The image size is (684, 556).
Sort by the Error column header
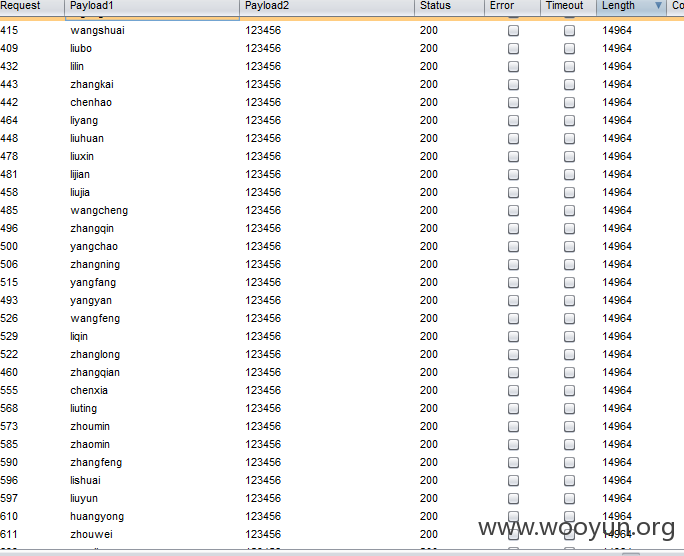click(x=513, y=6)
